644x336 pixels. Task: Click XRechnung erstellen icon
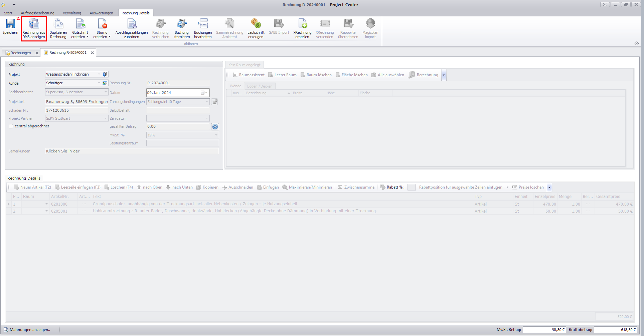tap(302, 24)
